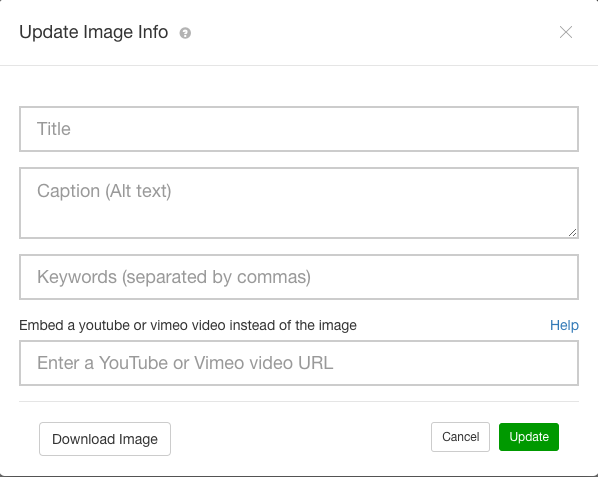The image size is (598, 477).
Task: Dismiss dialog using the X icon
Action: pyautogui.click(x=566, y=32)
